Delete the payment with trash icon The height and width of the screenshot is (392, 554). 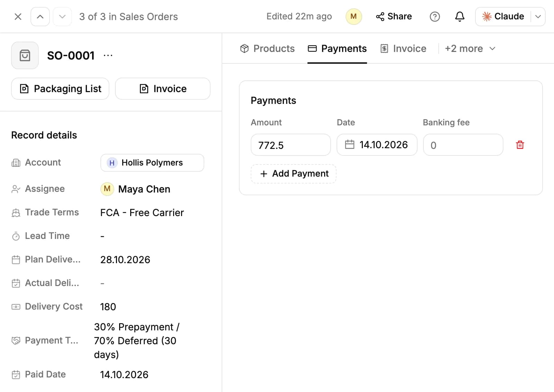coord(520,145)
